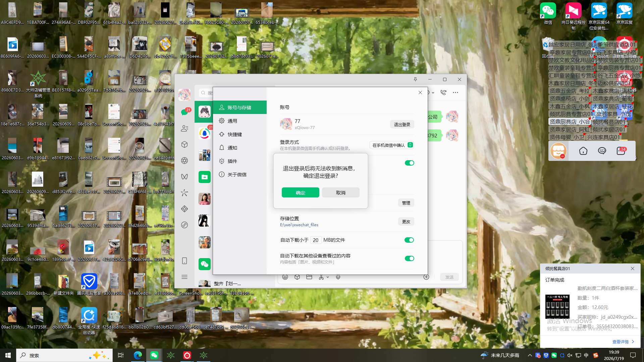
Task: Switch to 通知 settings tab
Action: pyautogui.click(x=240, y=148)
